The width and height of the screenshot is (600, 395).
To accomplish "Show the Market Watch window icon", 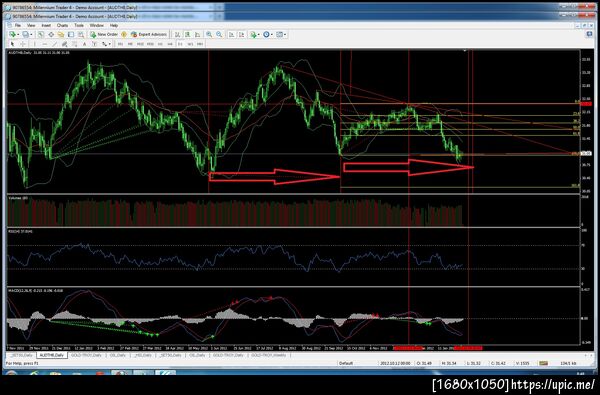I will pos(41,34).
